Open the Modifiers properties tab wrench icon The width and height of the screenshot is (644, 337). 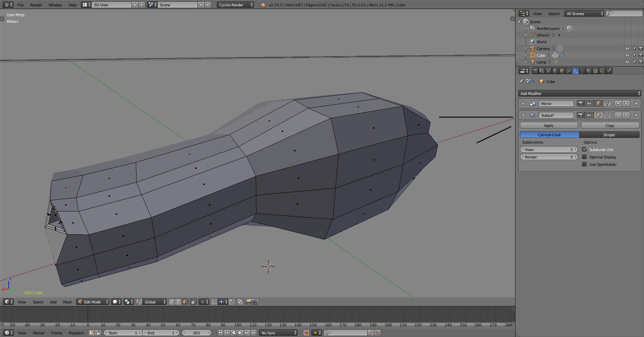click(575, 71)
